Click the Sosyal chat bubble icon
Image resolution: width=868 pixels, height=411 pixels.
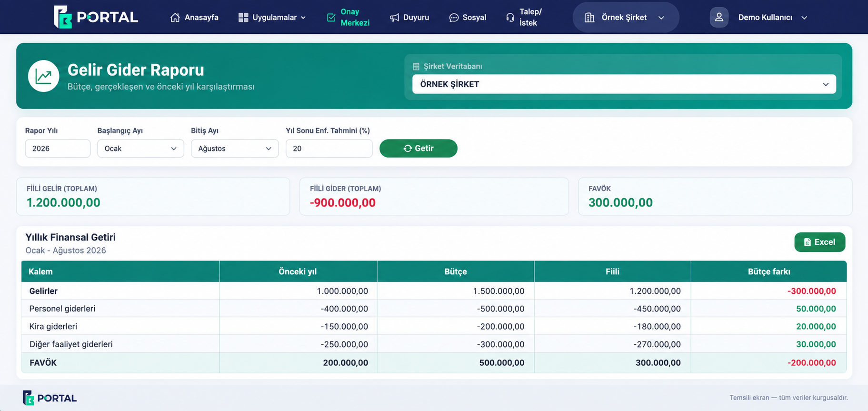point(454,18)
